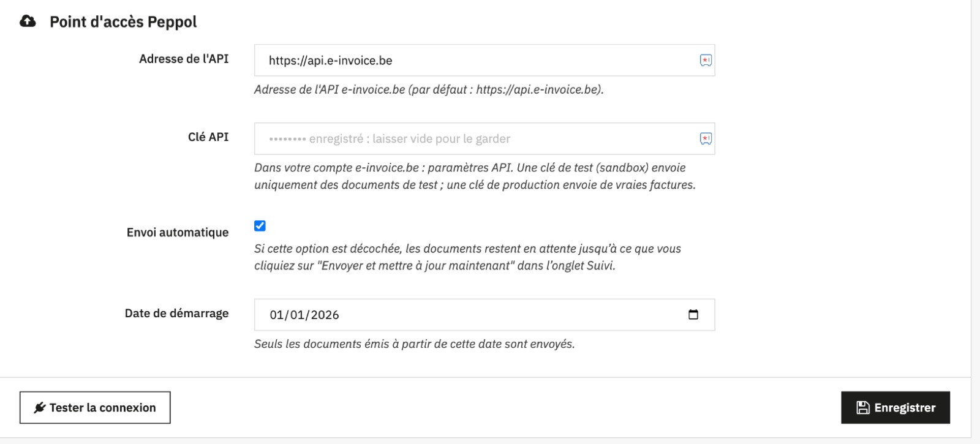Click the Envoi automatique label

[x=178, y=232]
